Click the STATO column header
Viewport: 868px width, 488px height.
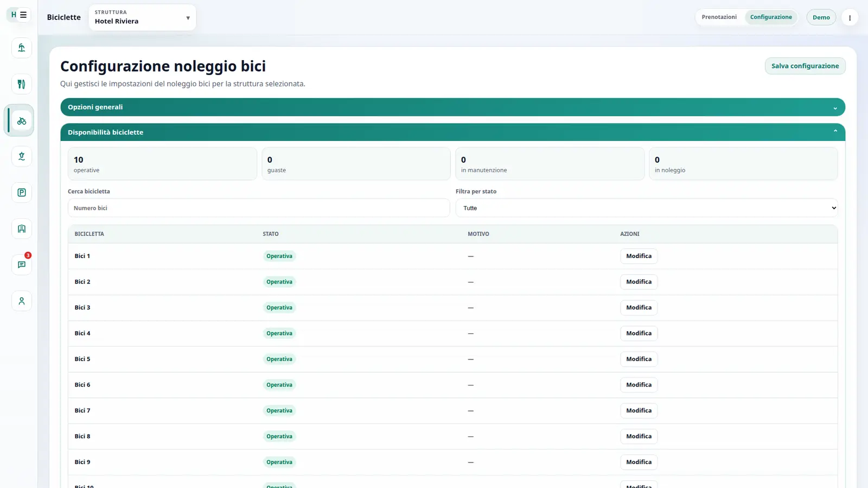pyautogui.click(x=271, y=234)
